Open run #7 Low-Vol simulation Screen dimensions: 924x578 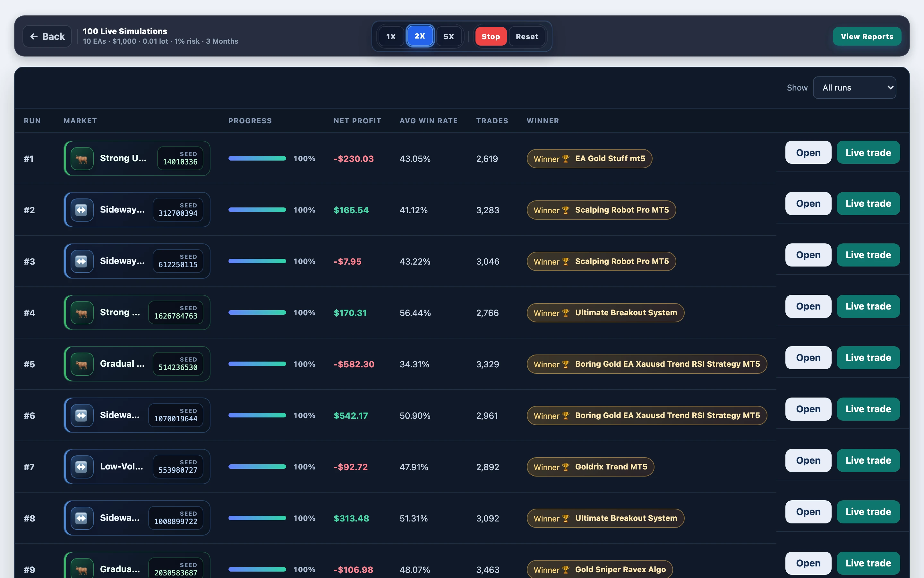(x=808, y=460)
